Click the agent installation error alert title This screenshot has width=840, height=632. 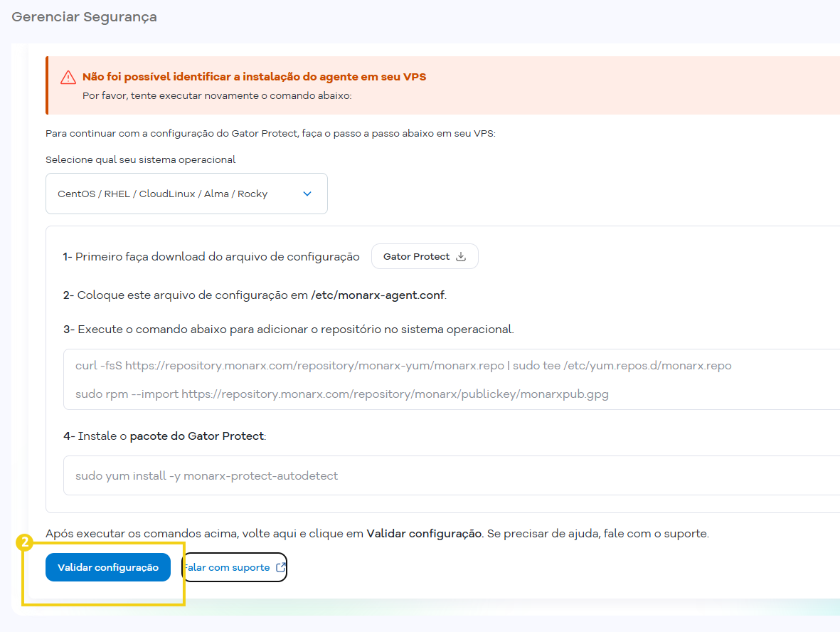pyautogui.click(x=255, y=77)
